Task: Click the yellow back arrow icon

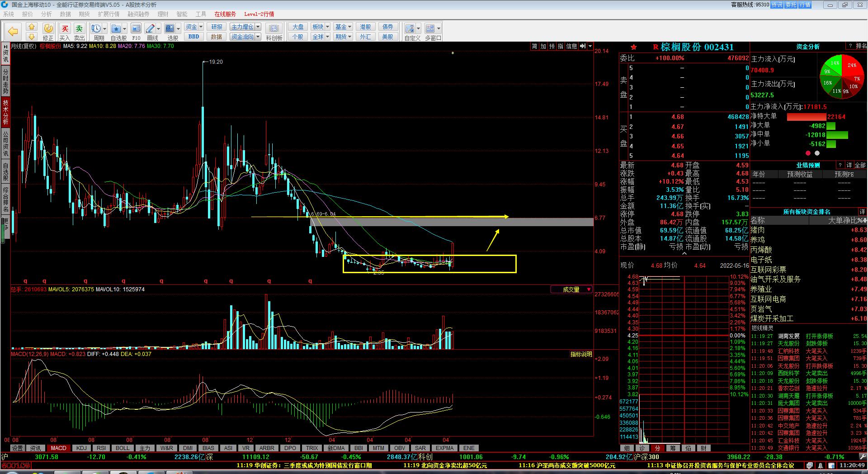Action: pos(13,31)
